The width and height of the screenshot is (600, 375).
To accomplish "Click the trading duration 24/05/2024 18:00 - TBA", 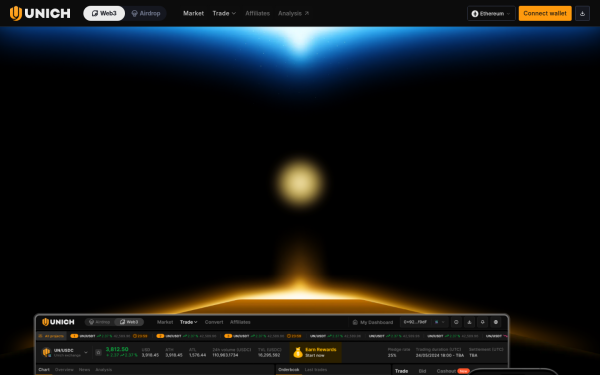I will tap(440, 355).
